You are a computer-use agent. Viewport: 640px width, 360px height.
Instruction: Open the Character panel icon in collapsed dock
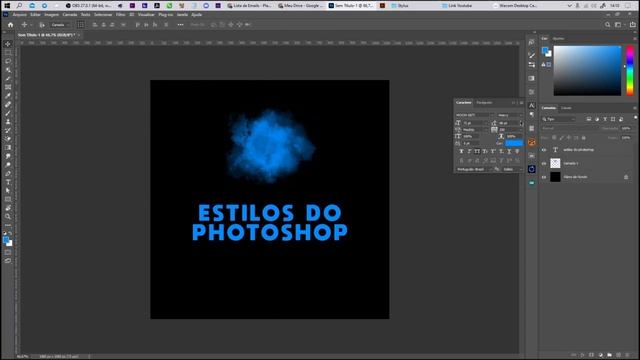pyautogui.click(x=531, y=105)
